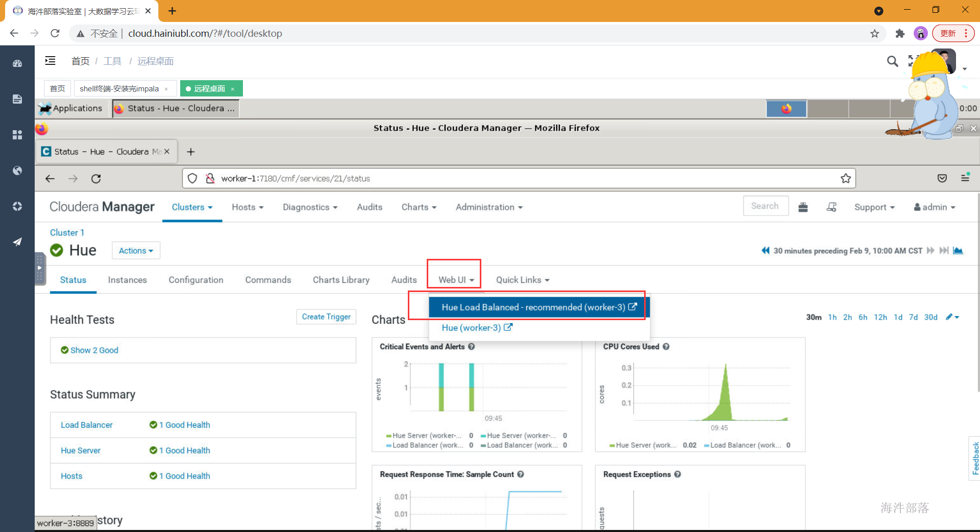Viewport: 980px width, 532px height.
Task: Click the Create Trigger button
Action: pyautogui.click(x=326, y=317)
